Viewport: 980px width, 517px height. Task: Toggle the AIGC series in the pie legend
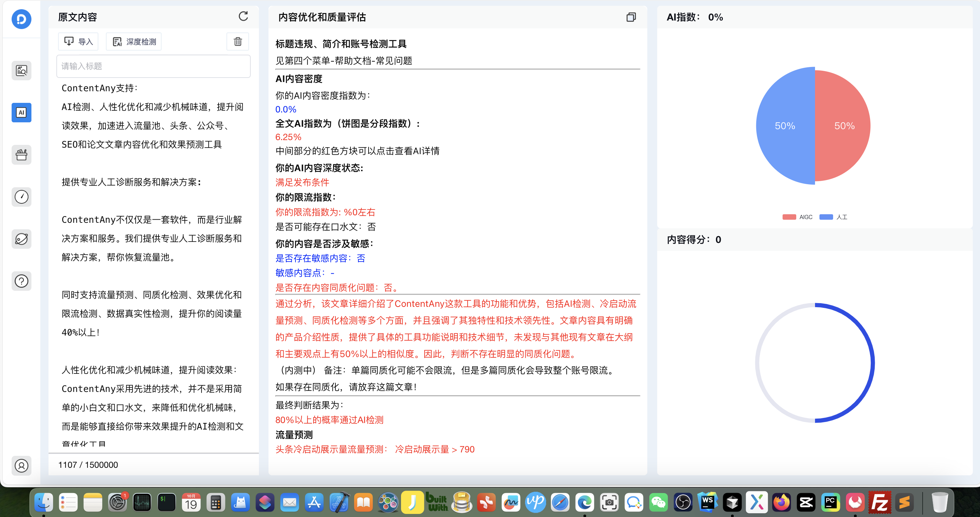tap(797, 217)
